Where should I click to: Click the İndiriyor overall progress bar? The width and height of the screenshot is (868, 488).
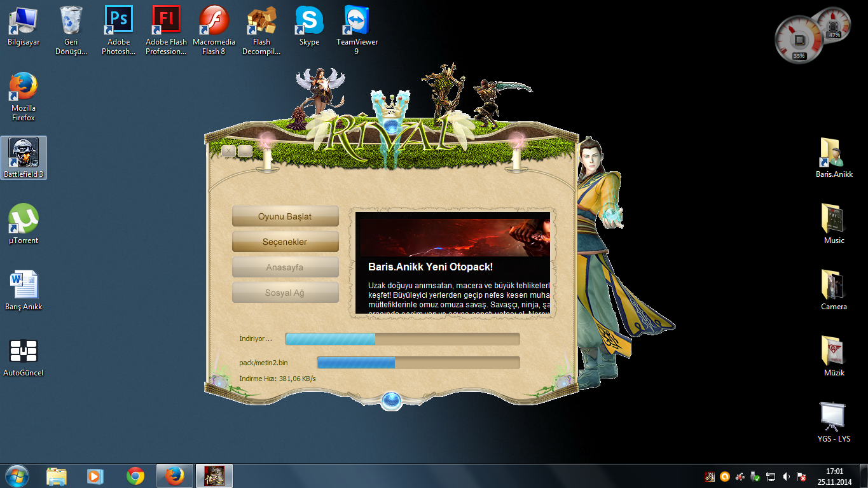click(403, 338)
